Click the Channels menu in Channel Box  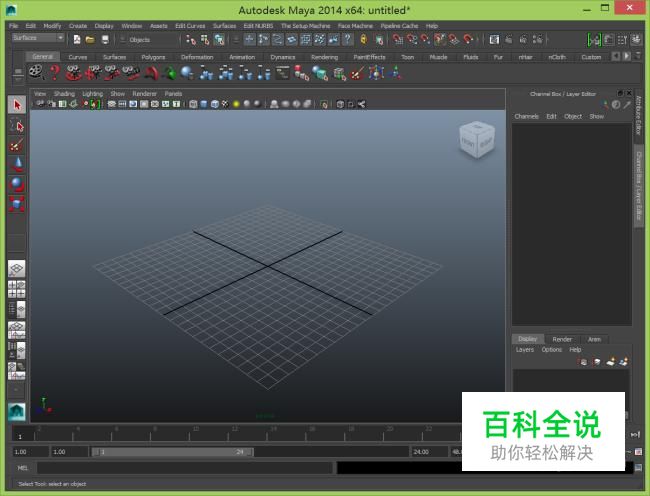click(526, 116)
